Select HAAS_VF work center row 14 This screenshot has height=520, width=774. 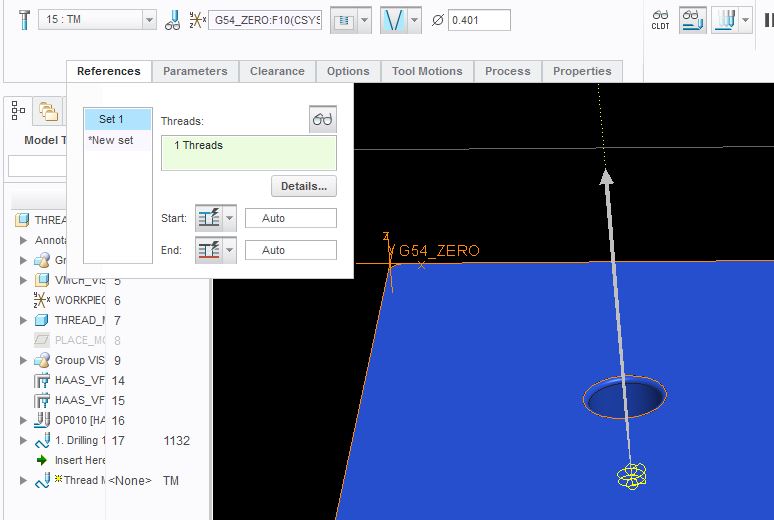(69, 380)
